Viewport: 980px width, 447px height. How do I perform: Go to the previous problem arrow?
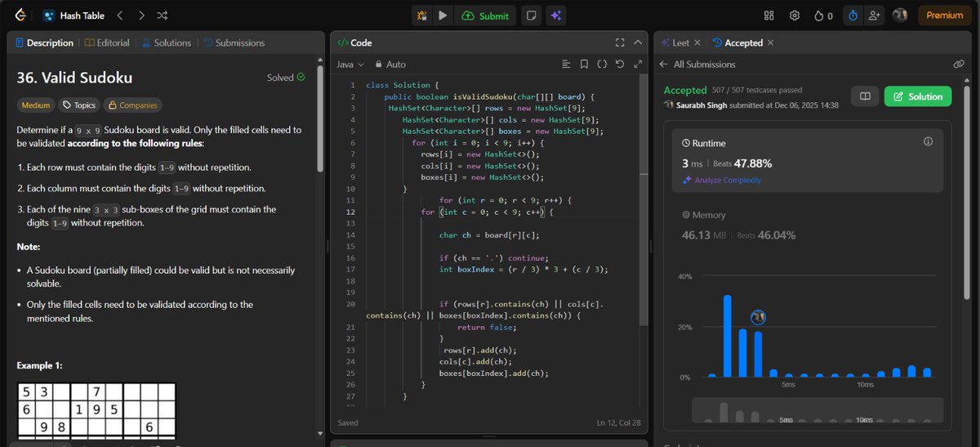120,15
